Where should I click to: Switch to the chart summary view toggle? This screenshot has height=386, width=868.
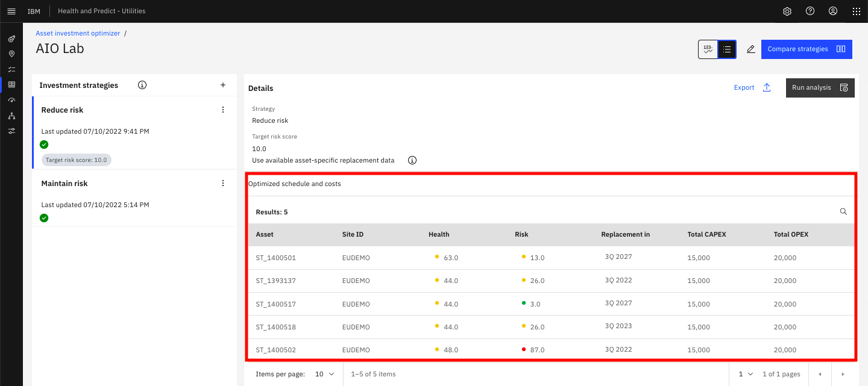coord(708,49)
